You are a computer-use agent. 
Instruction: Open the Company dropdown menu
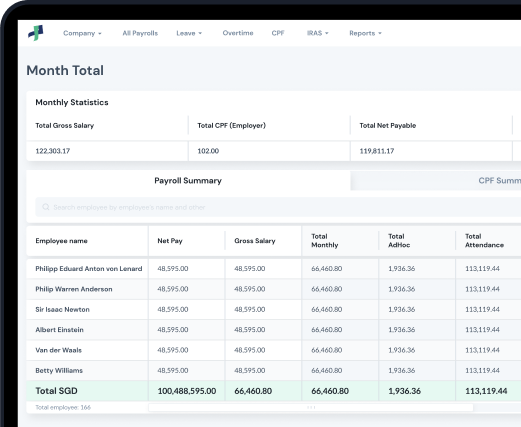[82, 33]
